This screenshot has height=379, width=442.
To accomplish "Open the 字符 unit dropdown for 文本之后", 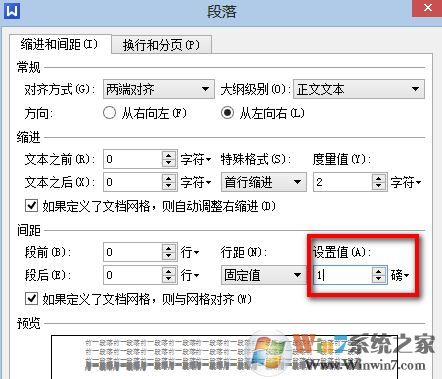I will pyautogui.click(x=196, y=182).
